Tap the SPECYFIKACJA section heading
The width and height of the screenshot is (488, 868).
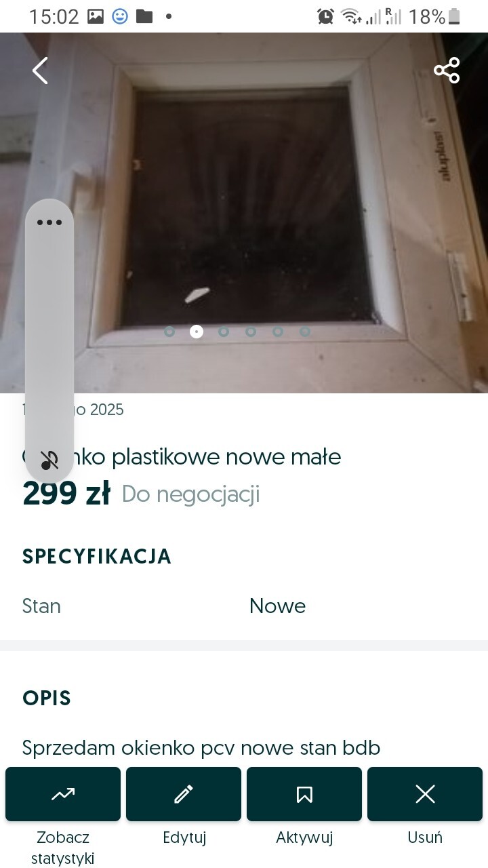(97, 556)
